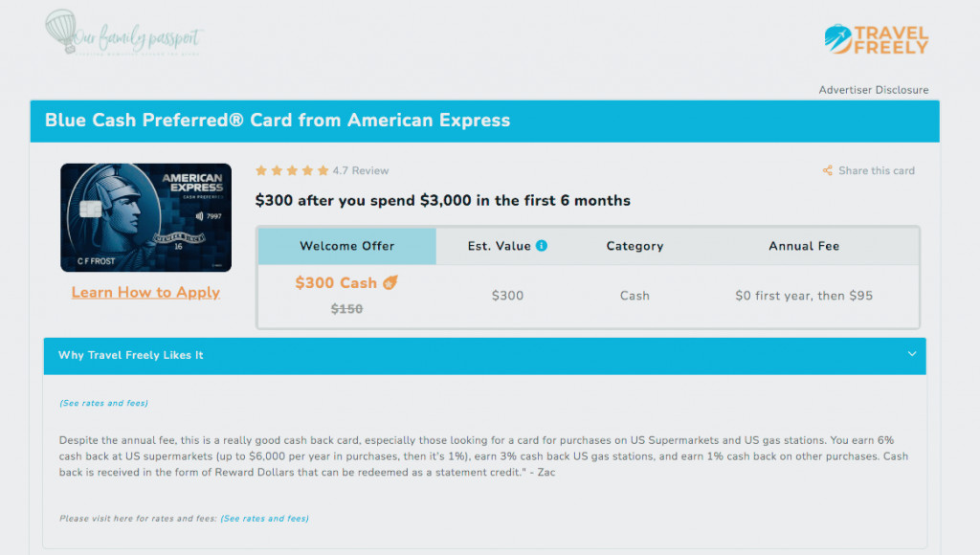Click the Share this card link
Image resolution: width=980 pixels, height=555 pixels.
(x=877, y=170)
